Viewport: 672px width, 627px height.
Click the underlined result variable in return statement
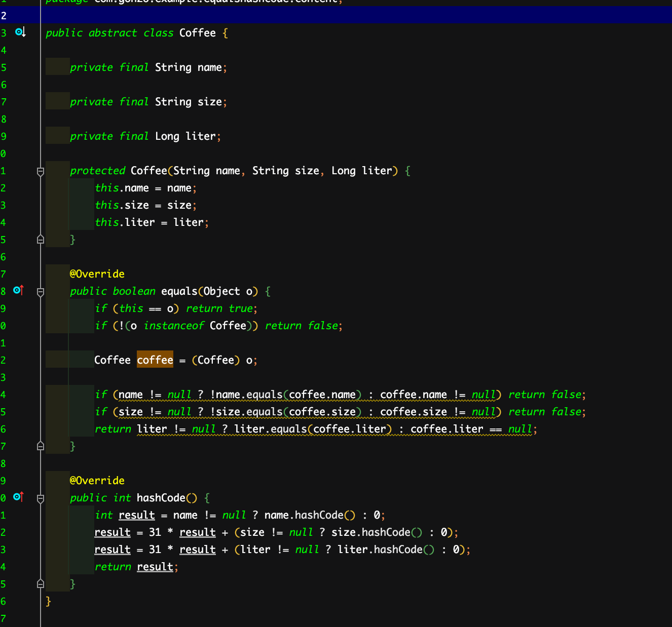click(155, 566)
